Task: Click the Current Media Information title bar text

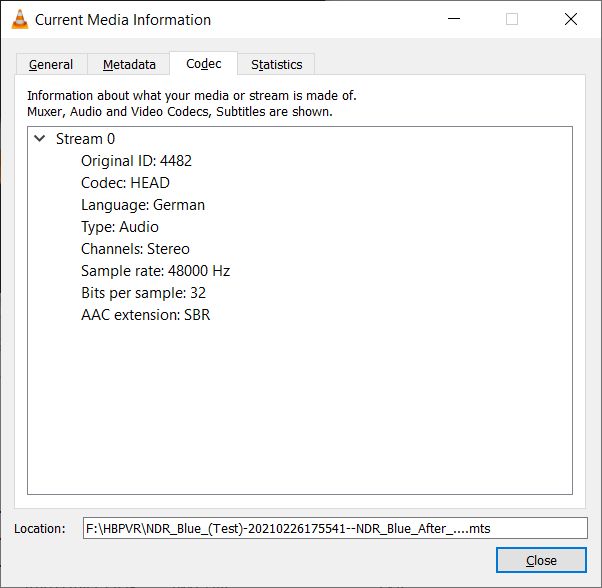Action: point(123,19)
